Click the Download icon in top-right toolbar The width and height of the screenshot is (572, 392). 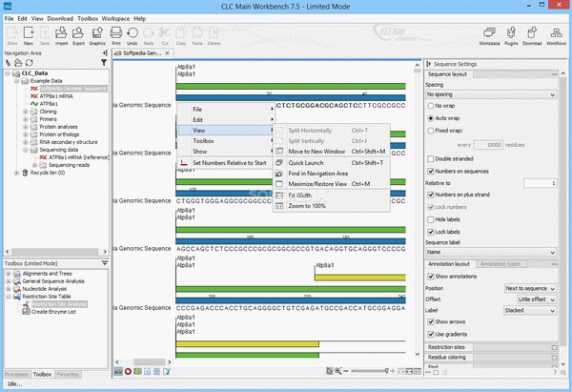point(532,35)
